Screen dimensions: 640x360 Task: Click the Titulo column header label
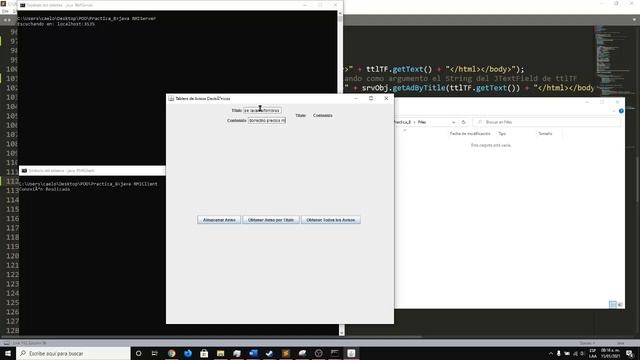click(300, 116)
